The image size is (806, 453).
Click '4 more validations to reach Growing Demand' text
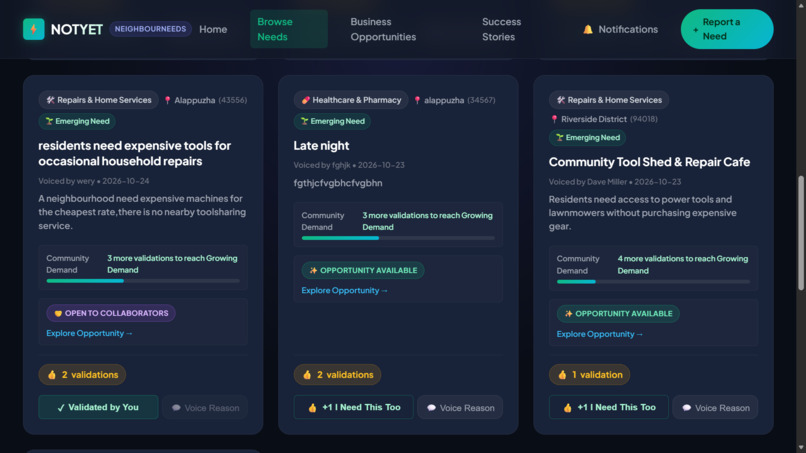[x=683, y=265]
